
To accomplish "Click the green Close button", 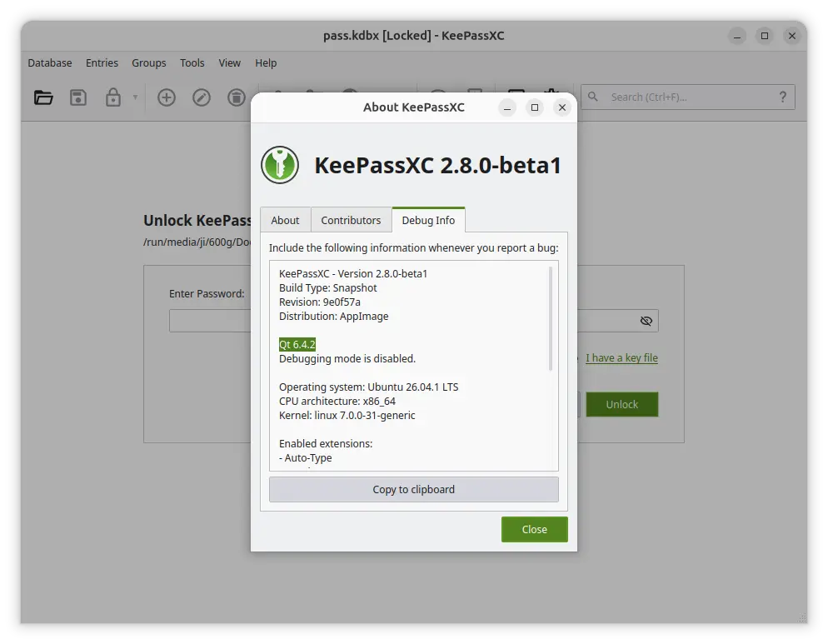I will pos(535,529).
